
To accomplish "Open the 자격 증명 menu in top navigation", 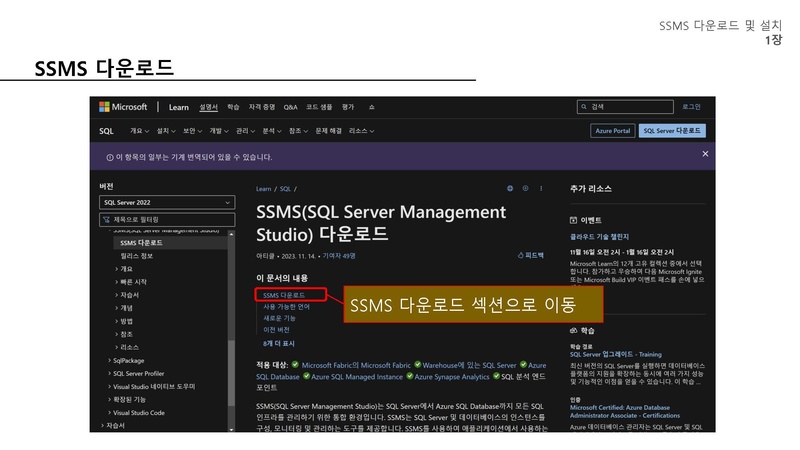I will [x=262, y=107].
